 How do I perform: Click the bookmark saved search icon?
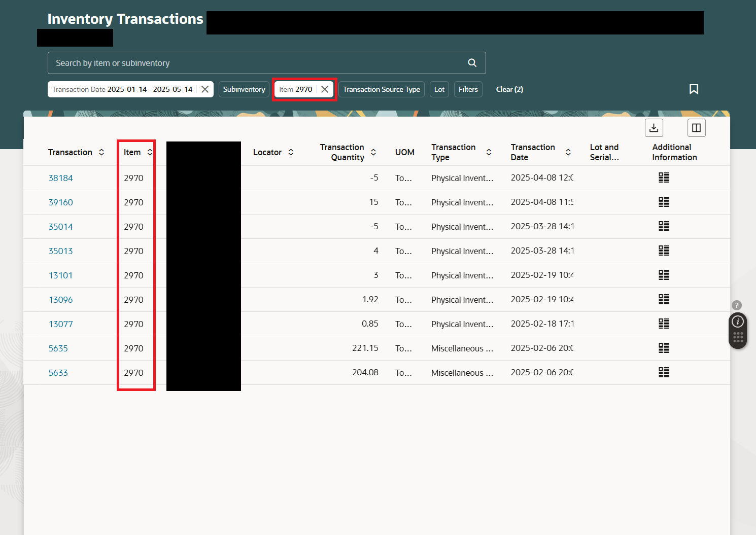[x=694, y=89]
